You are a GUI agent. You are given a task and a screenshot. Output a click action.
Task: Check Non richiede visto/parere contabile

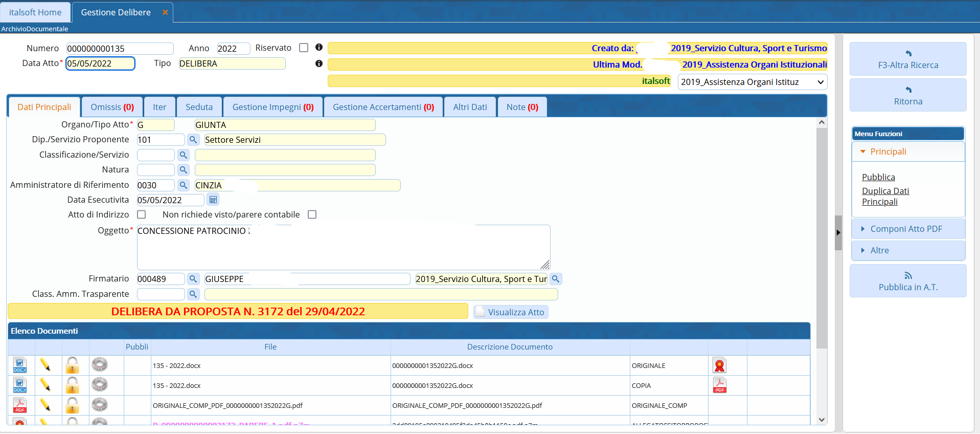tap(312, 214)
